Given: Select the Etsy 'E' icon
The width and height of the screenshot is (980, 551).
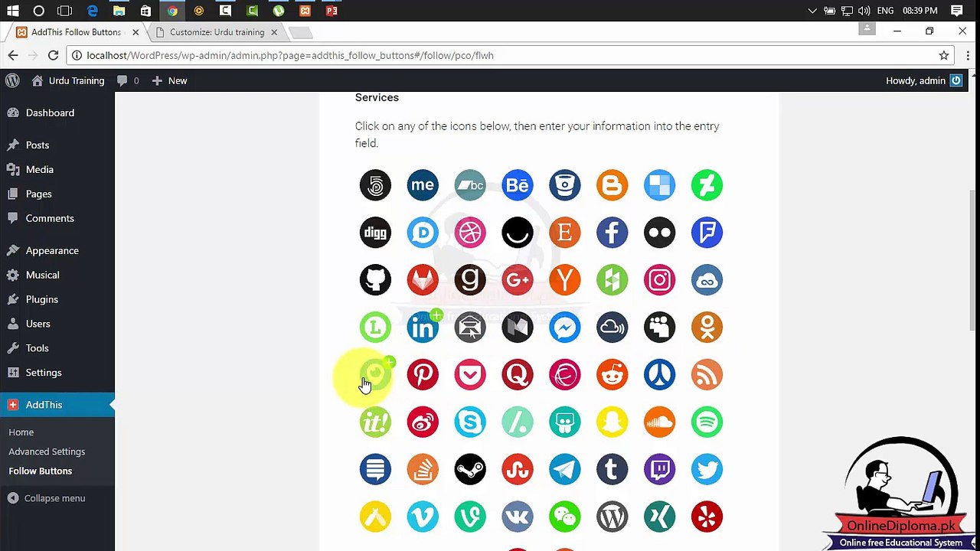Looking at the screenshot, I should (x=565, y=233).
